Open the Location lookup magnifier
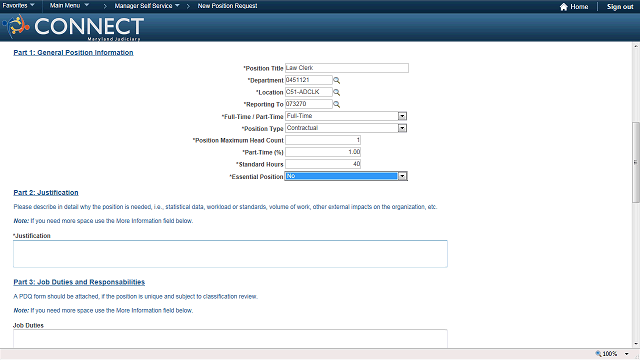The image size is (640, 360). click(337, 92)
